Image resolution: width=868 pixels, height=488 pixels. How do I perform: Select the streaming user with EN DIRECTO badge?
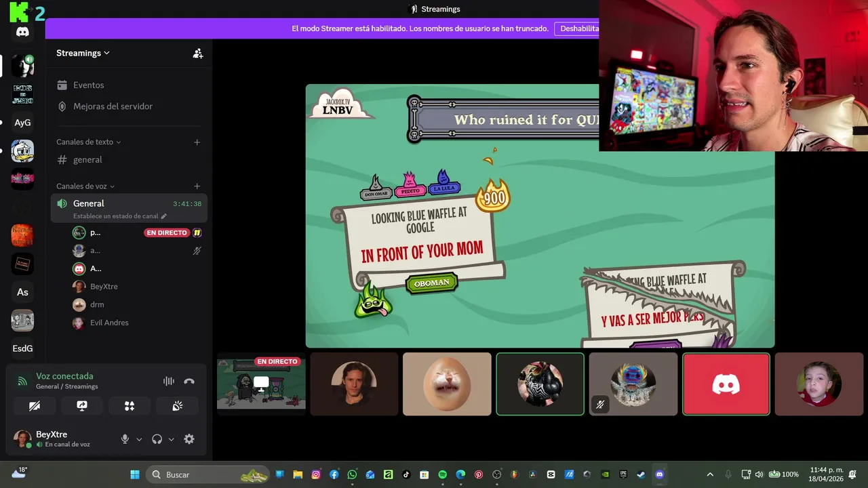coord(137,232)
